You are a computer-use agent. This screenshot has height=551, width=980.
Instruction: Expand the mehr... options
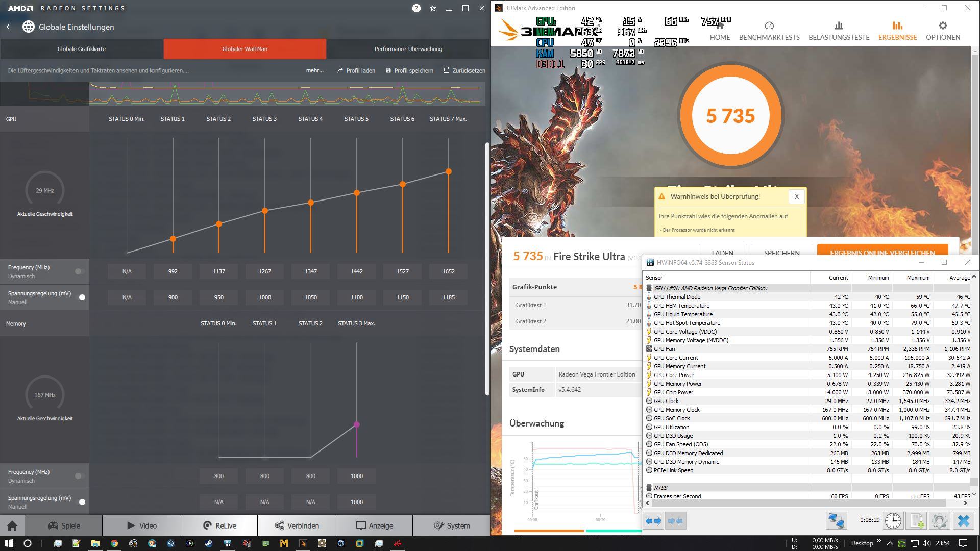(314, 70)
